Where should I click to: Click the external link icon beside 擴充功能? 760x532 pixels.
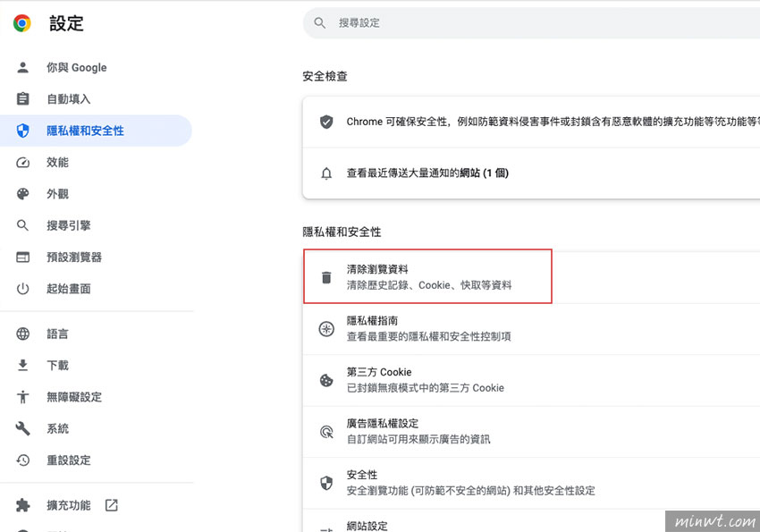111,505
